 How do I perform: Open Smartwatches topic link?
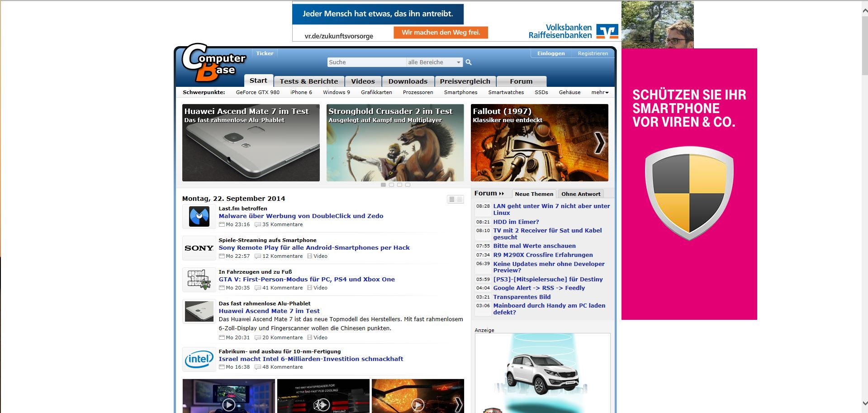click(506, 92)
